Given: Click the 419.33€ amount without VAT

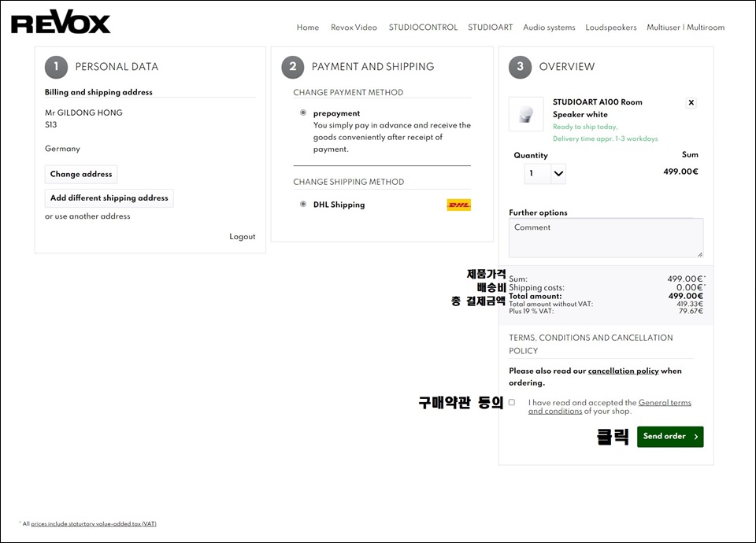Looking at the screenshot, I should (690, 304).
